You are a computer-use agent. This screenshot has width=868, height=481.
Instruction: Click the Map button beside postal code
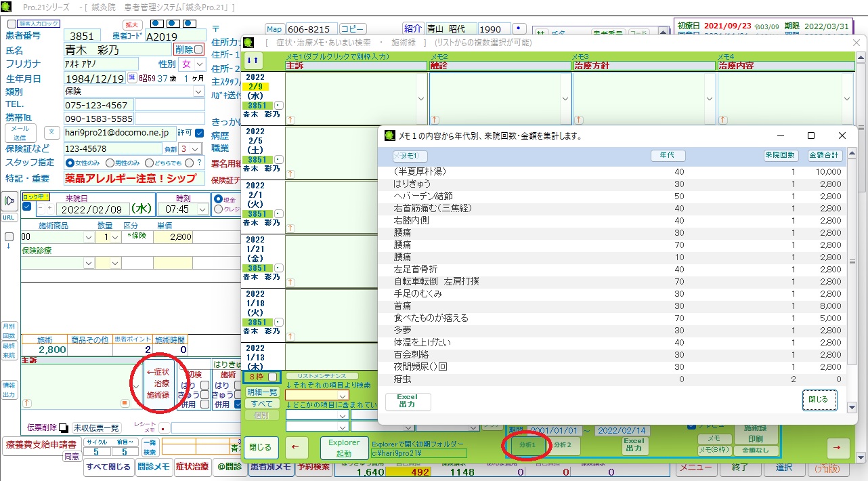pyautogui.click(x=274, y=29)
